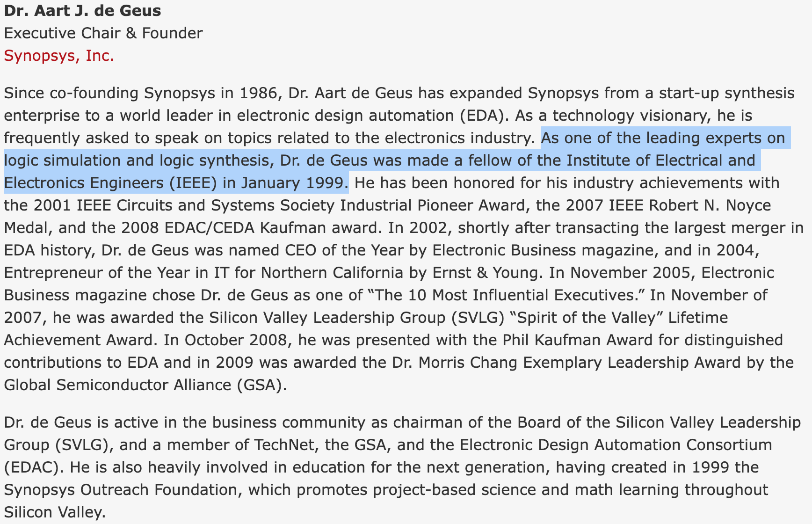Click the Executive Chair & Founder title
This screenshot has width=812, height=524.
(103, 33)
